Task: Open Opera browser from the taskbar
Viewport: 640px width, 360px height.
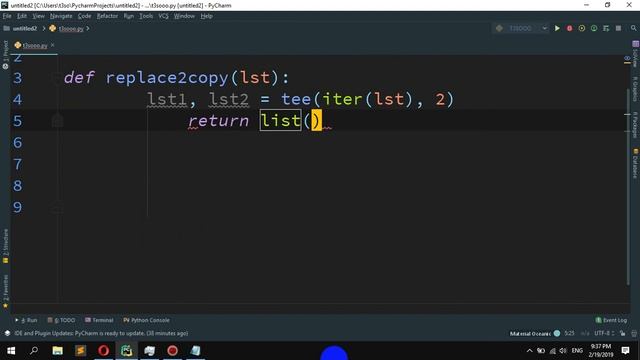Action: coord(103,351)
